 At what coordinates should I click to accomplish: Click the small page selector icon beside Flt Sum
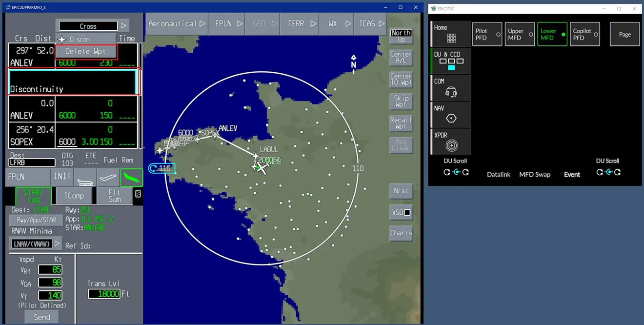click(138, 194)
